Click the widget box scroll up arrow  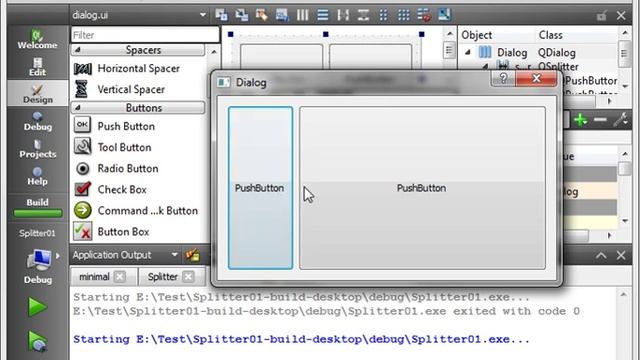214,52
